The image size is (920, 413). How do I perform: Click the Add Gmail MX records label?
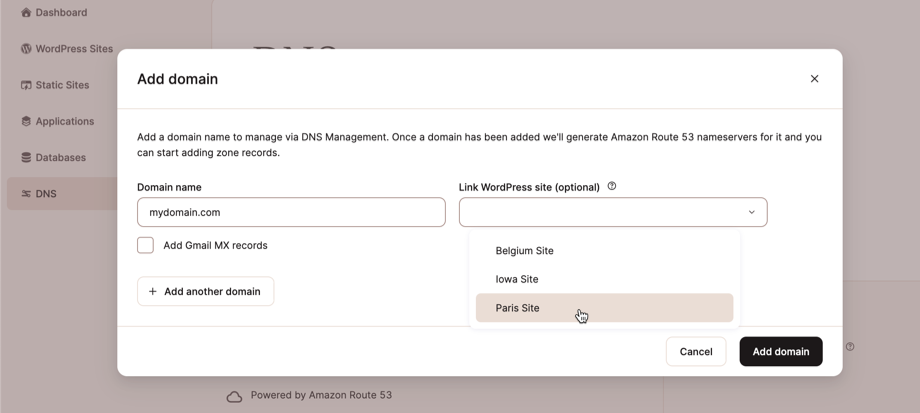[x=215, y=245]
